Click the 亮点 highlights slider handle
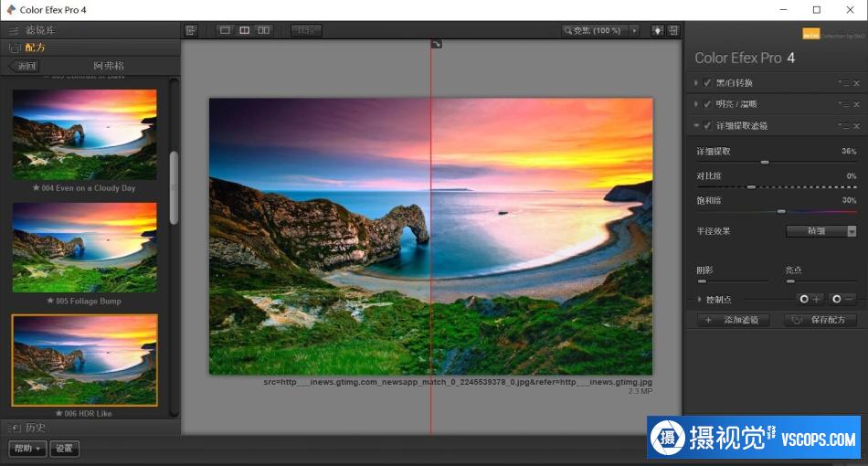Viewport: 868px width, 466px height. (x=790, y=281)
